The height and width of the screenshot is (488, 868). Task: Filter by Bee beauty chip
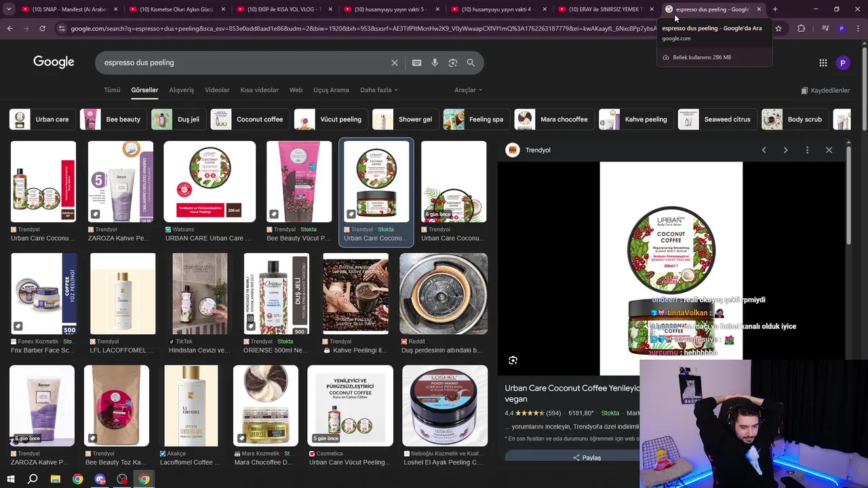coord(113,119)
